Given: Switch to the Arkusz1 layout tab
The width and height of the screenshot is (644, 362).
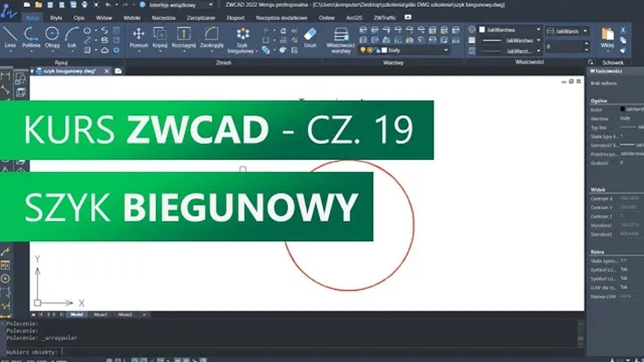Looking at the screenshot, I should pos(101,314).
